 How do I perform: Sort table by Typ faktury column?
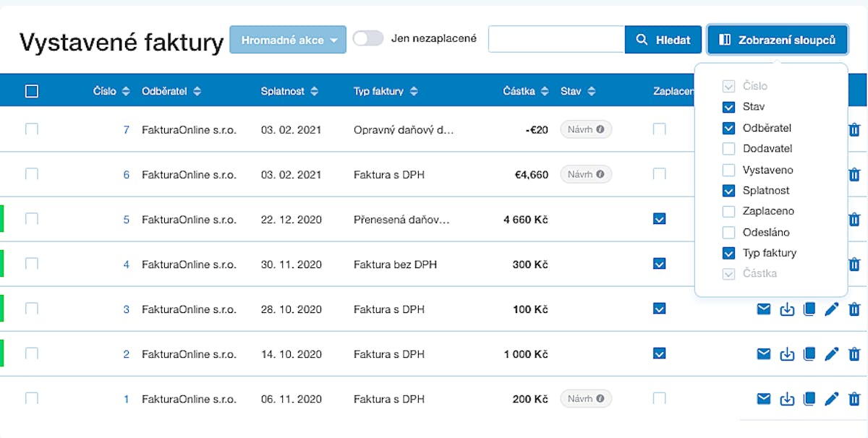(386, 91)
